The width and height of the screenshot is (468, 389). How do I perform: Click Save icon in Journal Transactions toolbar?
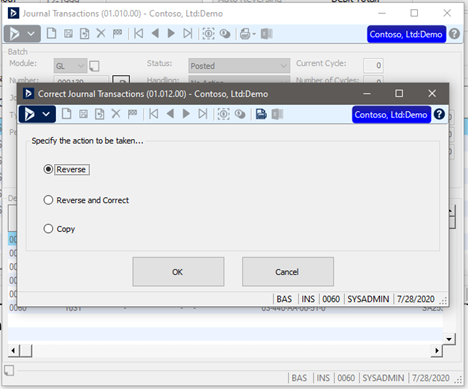[68, 34]
